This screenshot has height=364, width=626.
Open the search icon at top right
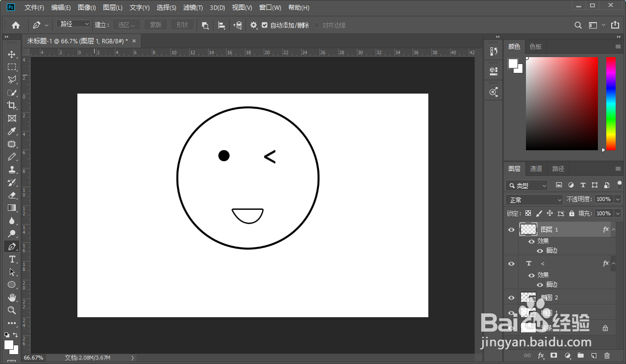(579, 25)
